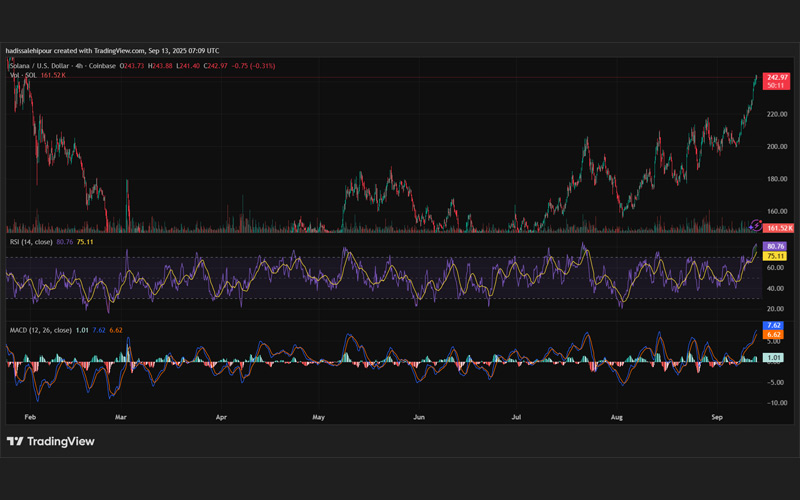Click the Apr label on time axis

coord(221,417)
